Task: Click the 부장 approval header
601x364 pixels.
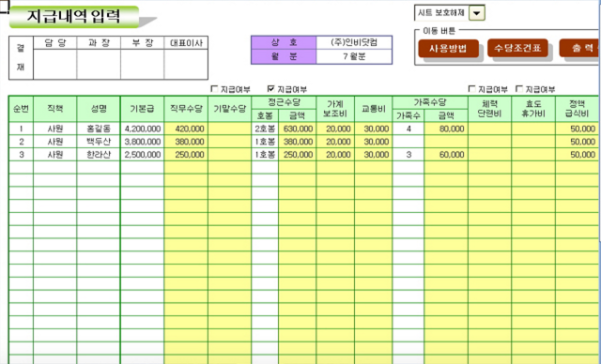Action: pos(142,43)
